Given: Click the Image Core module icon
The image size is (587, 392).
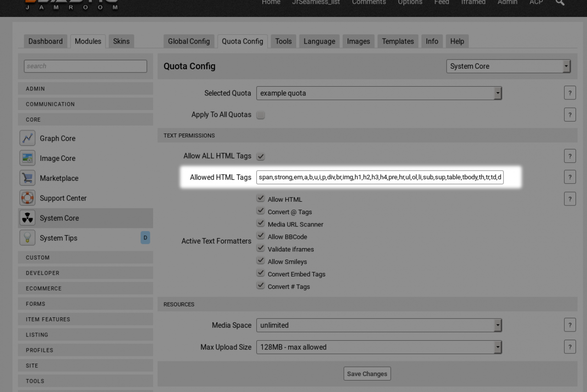Looking at the screenshot, I should tap(28, 158).
